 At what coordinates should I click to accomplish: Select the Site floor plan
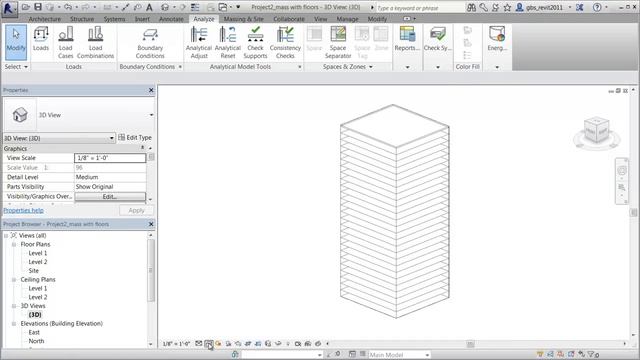(33, 271)
